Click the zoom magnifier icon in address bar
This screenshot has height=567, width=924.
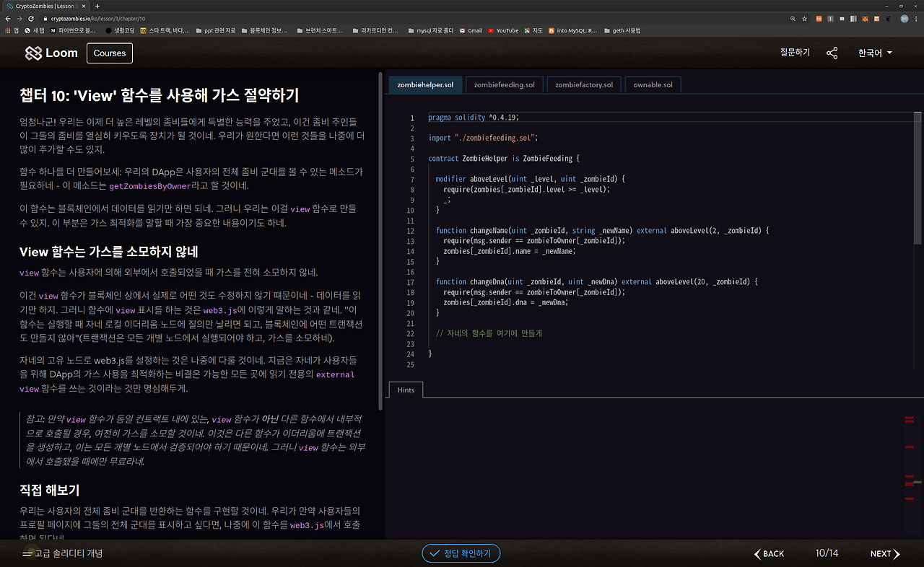click(x=793, y=18)
